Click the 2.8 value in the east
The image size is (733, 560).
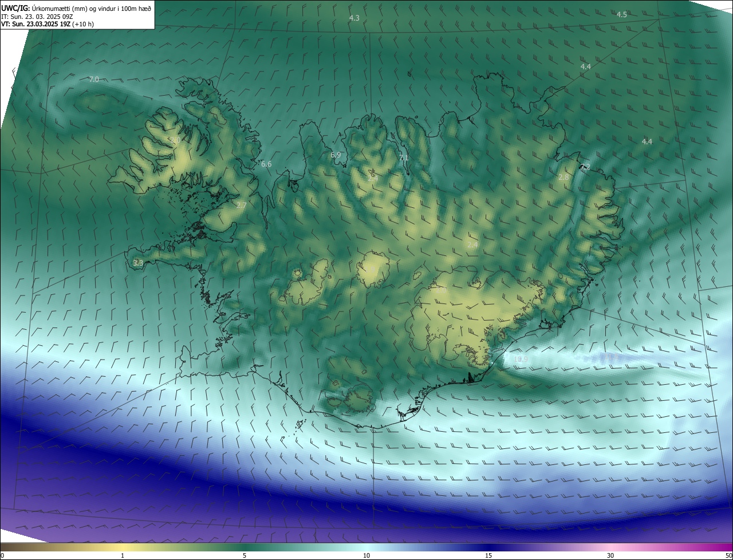click(x=564, y=178)
